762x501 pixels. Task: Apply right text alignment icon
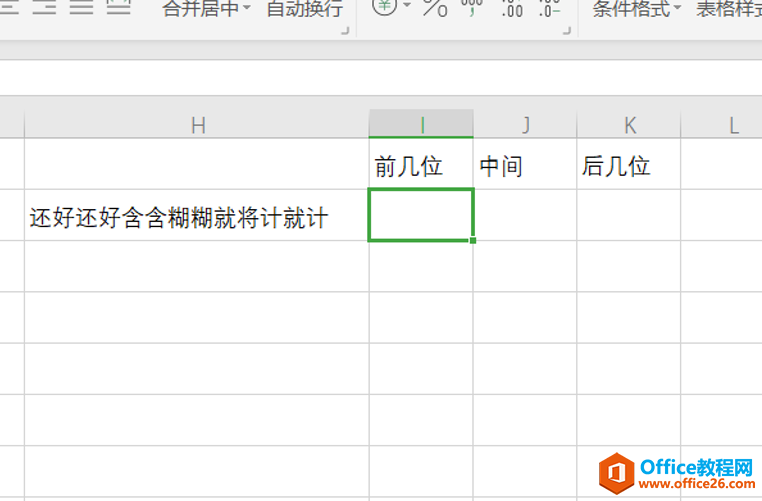click(x=44, y=8)
